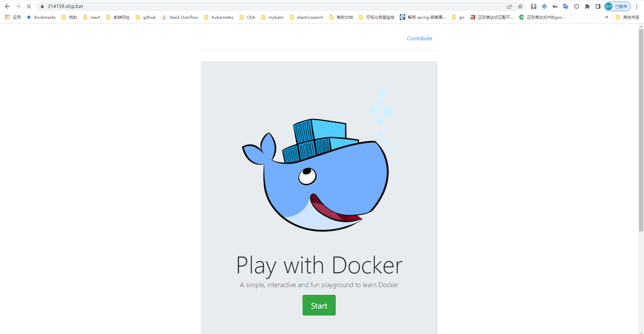The height and width of the screenshot is (334, 644).
Task: Click the Docker playground subtitle text
Action: click(x=319, y=285)
